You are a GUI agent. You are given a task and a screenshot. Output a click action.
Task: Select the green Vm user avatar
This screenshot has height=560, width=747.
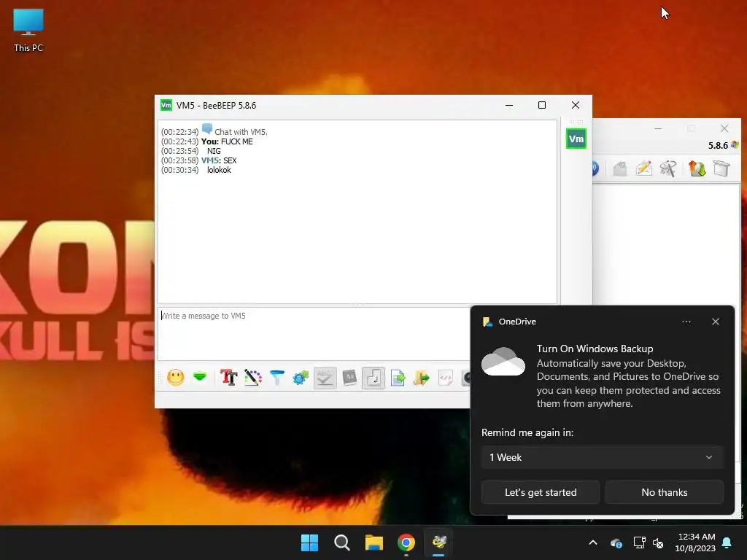click(x=576, y=139)
